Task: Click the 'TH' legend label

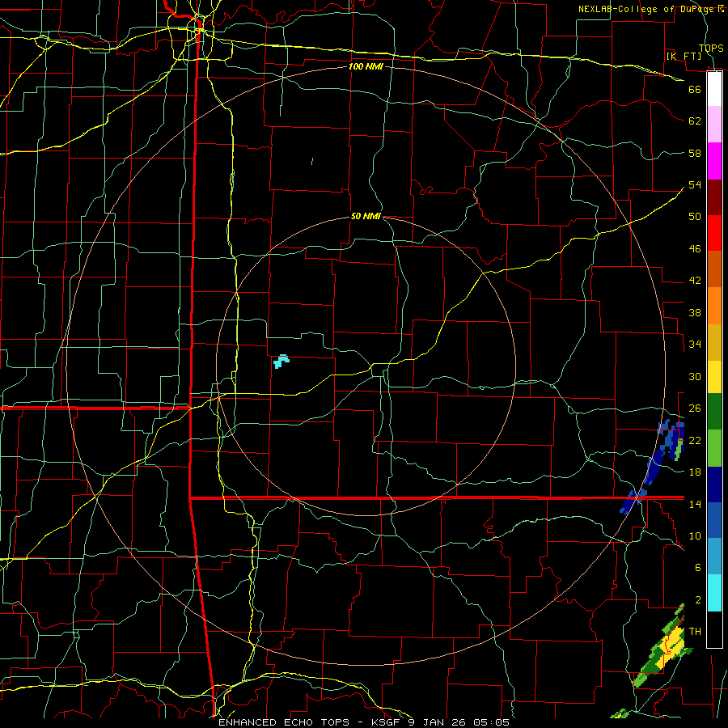Action: point(695,632)
